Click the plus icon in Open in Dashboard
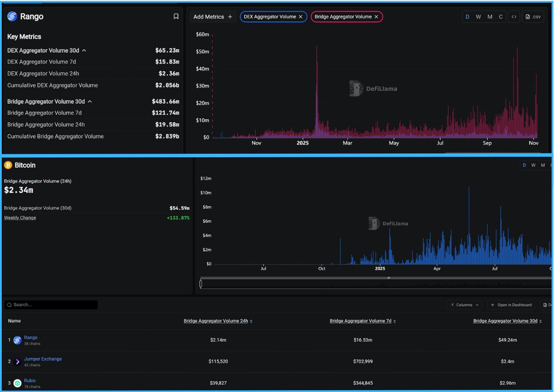Viewport: 554px width, 392px height. pyautogui.click(x=493, y=305)
